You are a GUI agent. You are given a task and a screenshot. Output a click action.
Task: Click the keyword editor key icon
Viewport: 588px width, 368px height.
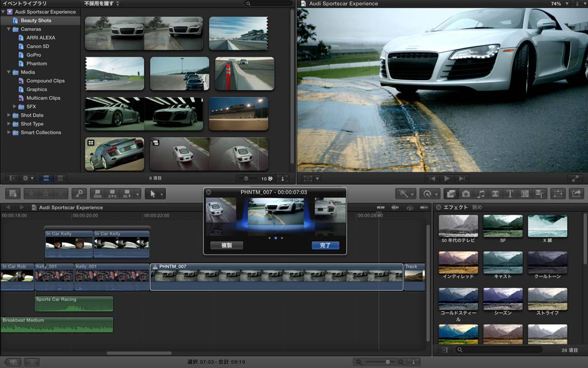(x=79, y=194)
